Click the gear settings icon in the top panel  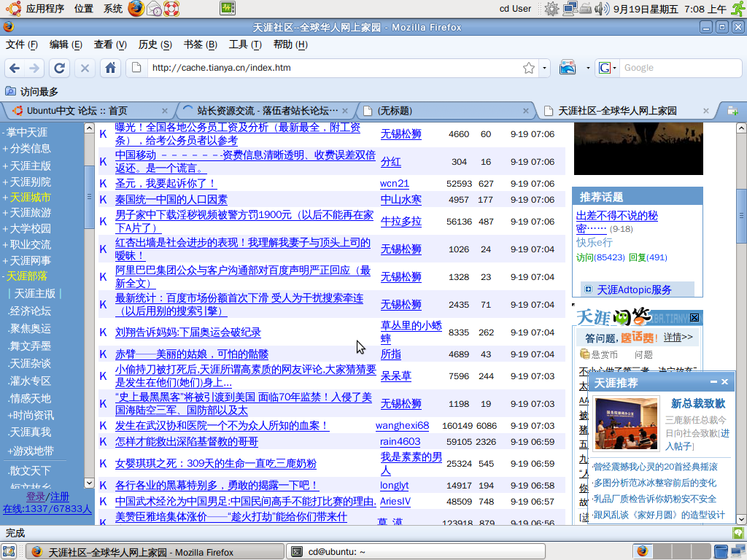(x=551, y=9)
